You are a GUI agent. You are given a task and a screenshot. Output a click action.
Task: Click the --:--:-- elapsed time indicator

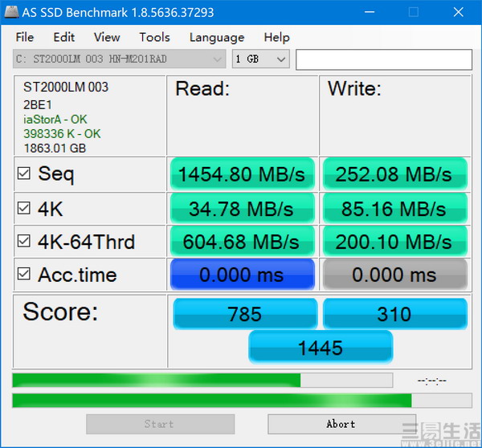click(x=432, y=381)
